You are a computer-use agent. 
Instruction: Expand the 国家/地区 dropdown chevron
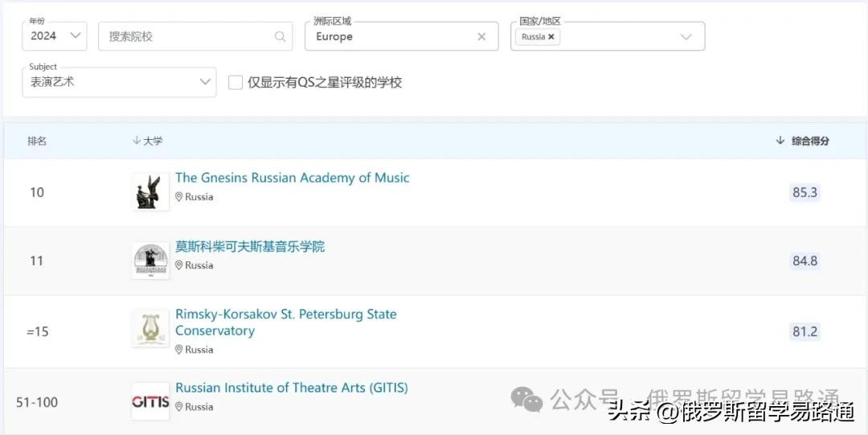[686, 37]
